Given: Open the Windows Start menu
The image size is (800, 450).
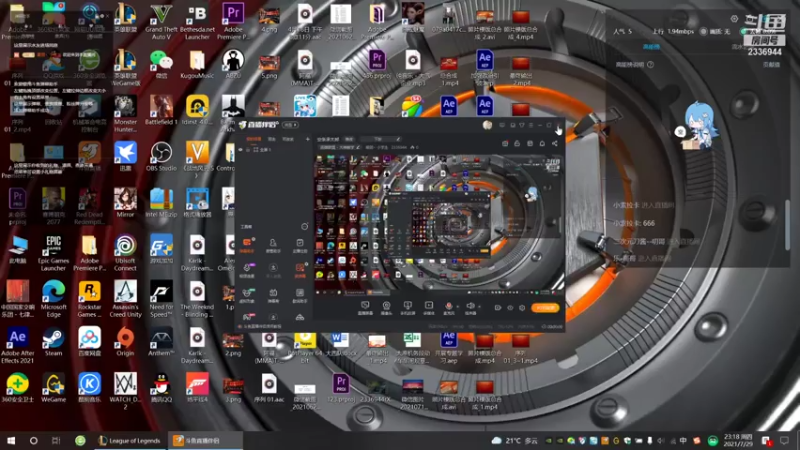Looking at the screenshot, I should click(11, 440).
